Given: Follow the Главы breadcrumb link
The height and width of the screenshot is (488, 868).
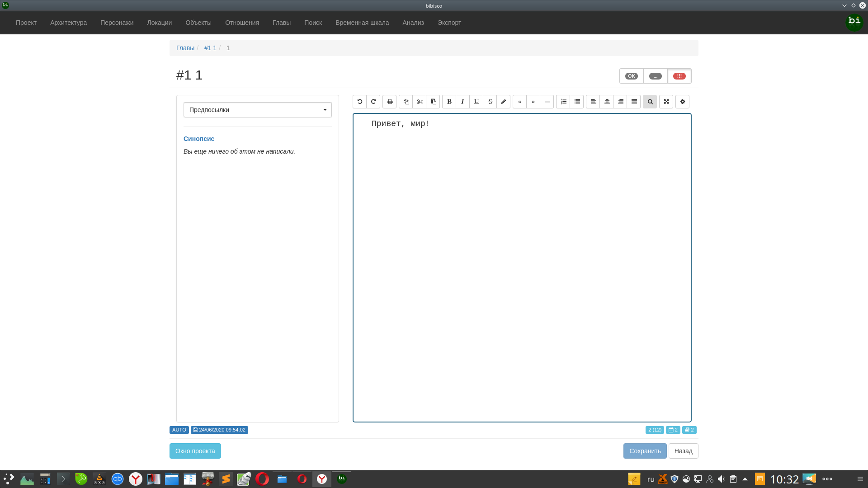Looking at the screenshot, I should click(x=185, y=48).
